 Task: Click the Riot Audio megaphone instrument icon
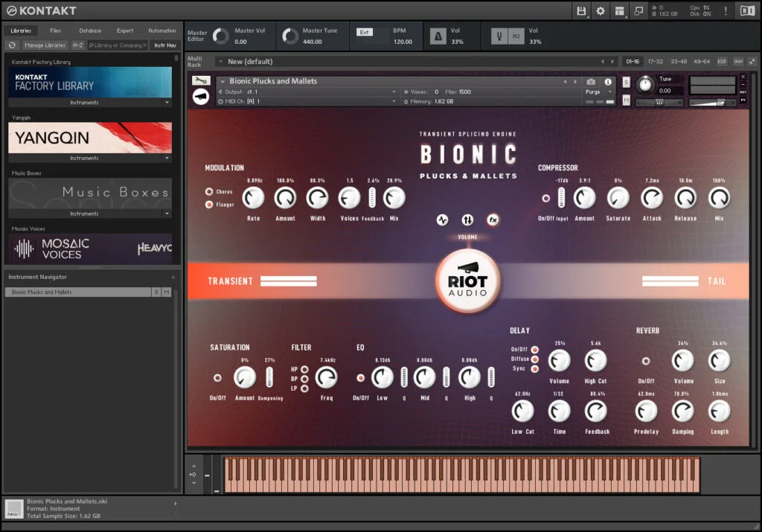click(x=200, y=97)
